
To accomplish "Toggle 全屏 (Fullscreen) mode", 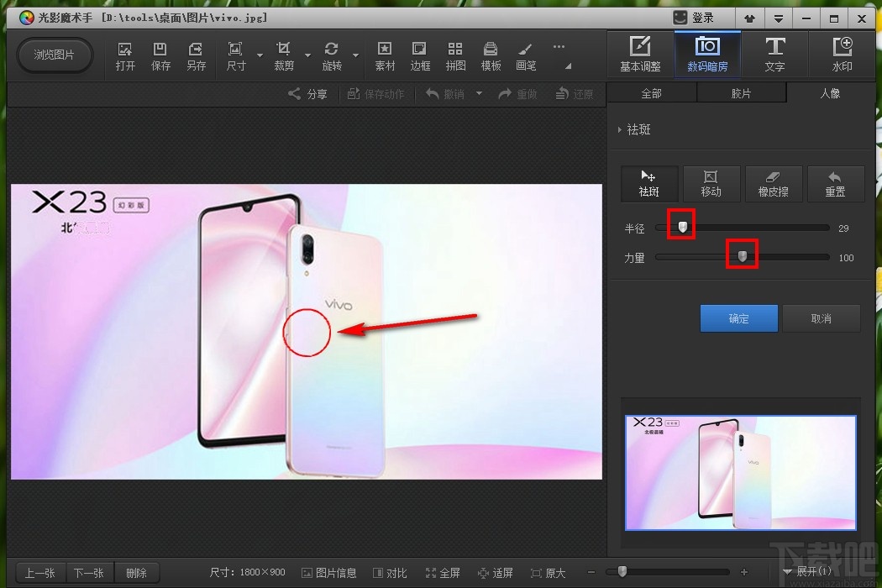I will point(443,573).
